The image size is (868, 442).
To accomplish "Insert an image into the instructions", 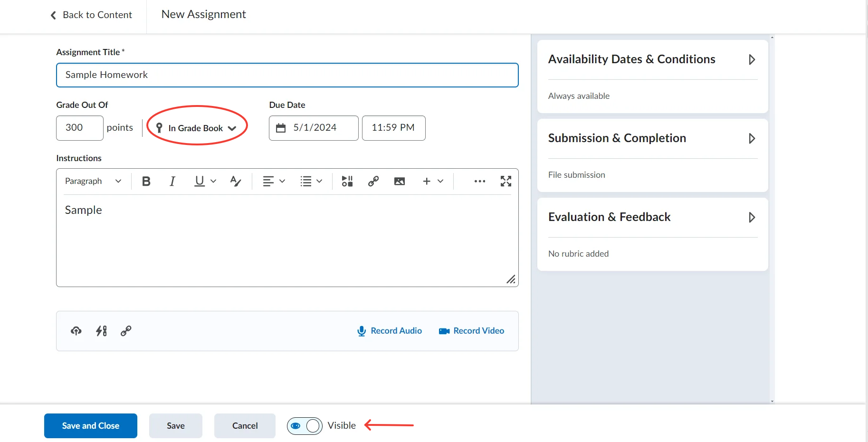I will [x=399, y=181].
